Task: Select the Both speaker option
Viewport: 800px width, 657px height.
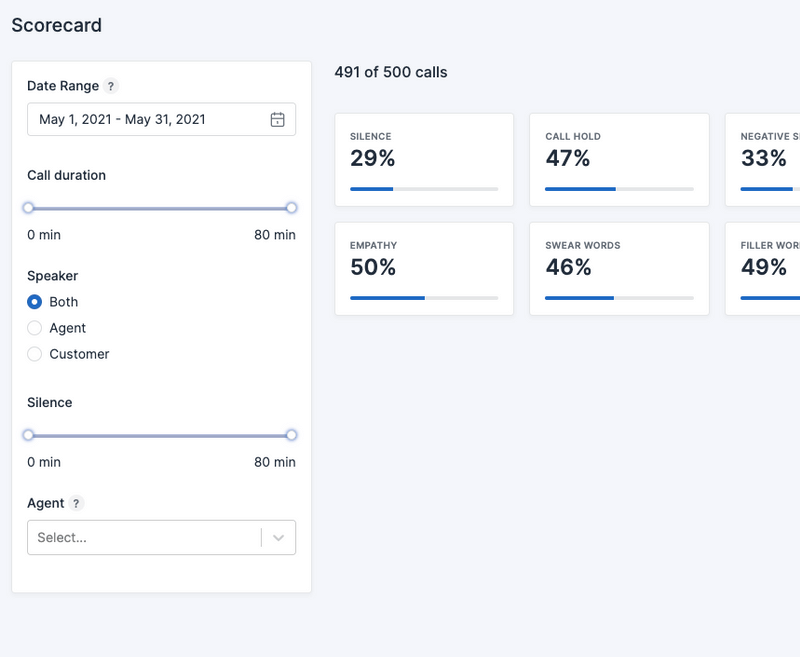Action: (35, 302)
